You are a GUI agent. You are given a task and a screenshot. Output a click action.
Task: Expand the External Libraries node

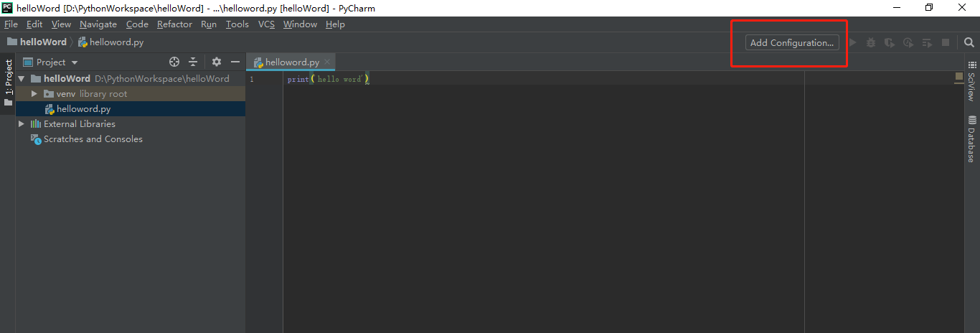22,124
